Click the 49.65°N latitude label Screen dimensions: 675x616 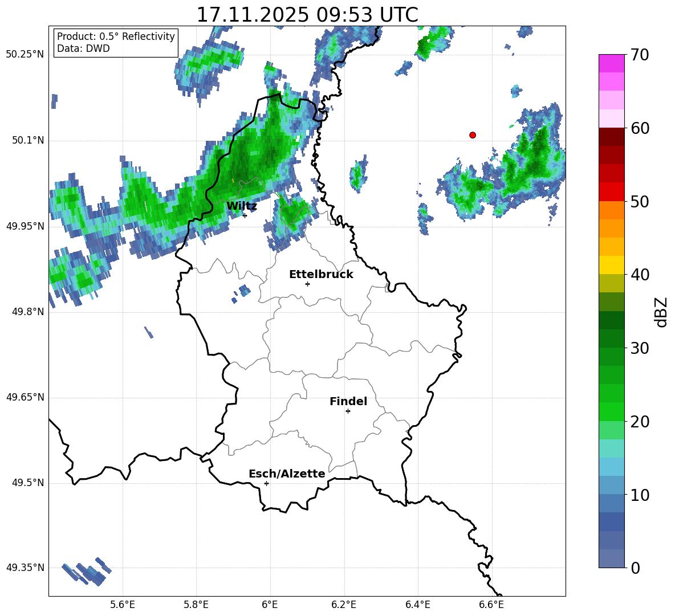(25, 397)
